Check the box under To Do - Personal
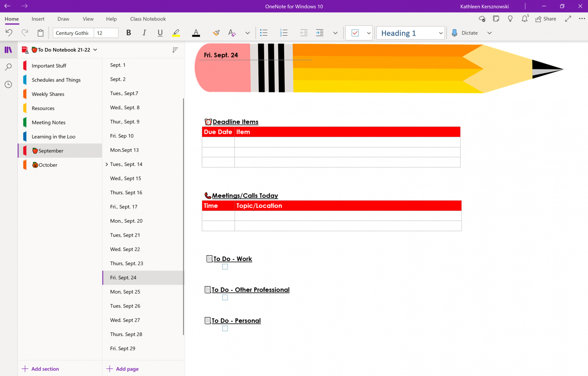 (x=225, y=328)
